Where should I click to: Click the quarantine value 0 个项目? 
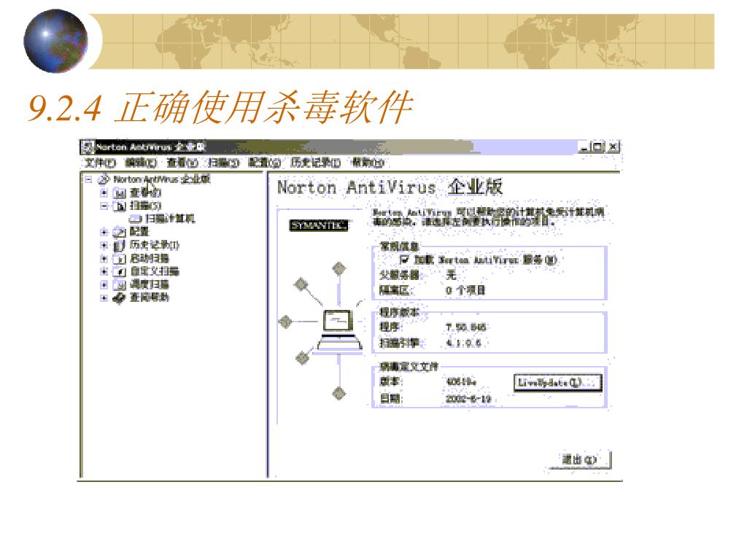(465, 290)
